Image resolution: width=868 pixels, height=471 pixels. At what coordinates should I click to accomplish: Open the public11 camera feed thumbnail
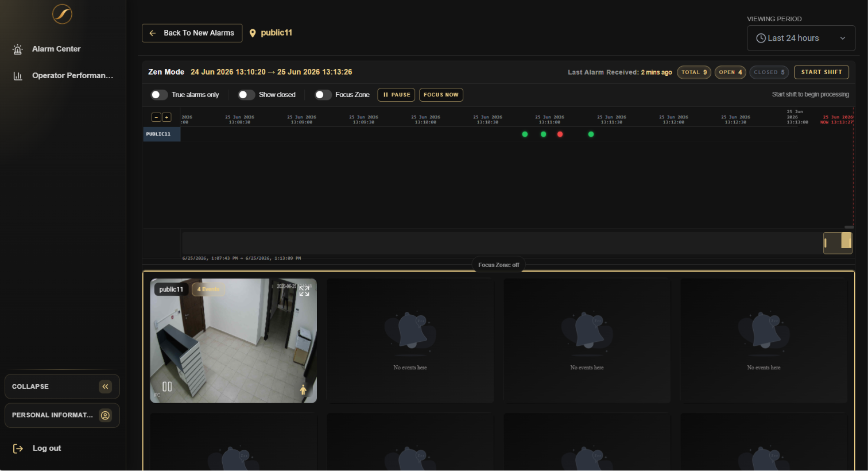(x=233, y=341)
